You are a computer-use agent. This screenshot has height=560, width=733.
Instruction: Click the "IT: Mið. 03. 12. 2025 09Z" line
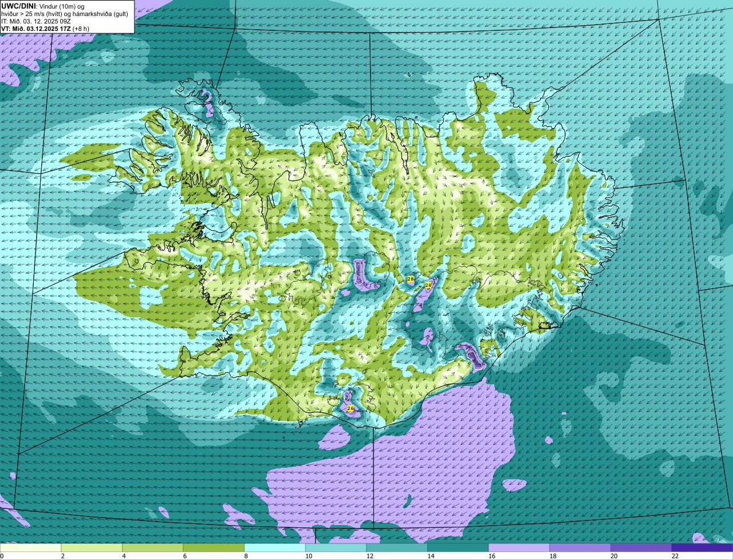click(x=36, y=21)
